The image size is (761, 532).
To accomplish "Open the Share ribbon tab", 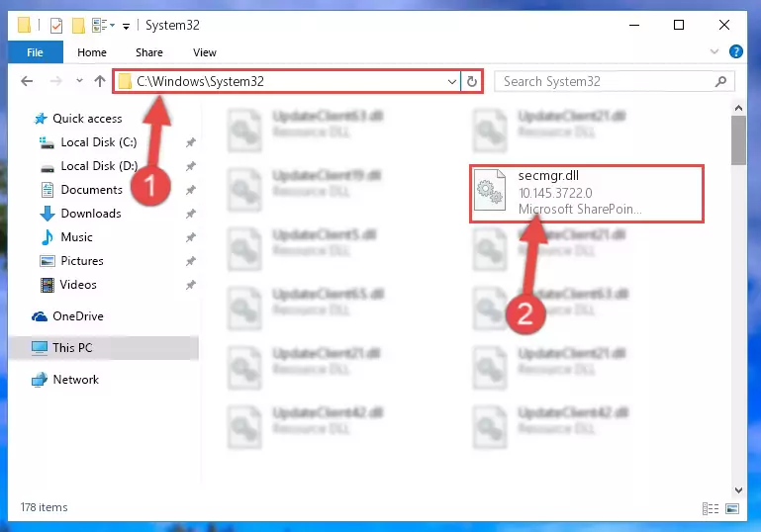I will coord(149,52).
